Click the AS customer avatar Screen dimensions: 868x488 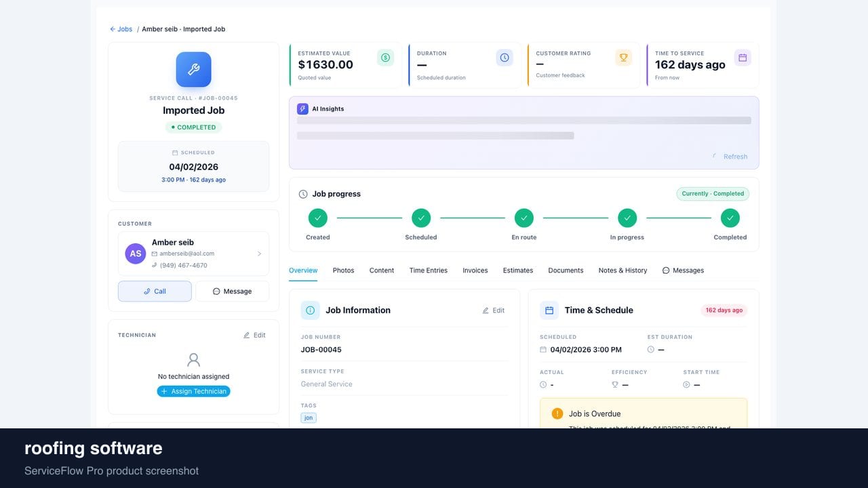(136, 253)
